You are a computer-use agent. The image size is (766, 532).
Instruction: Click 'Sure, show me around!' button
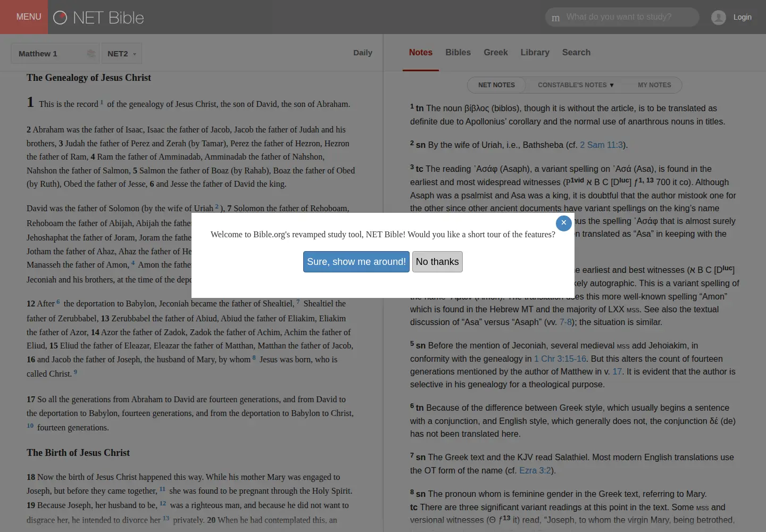(356, 262)
